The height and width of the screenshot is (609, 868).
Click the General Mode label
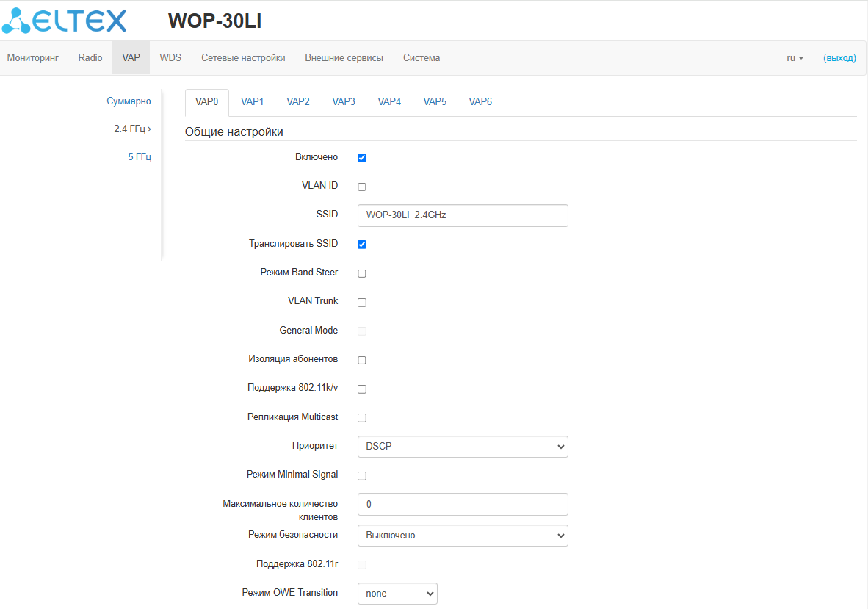[308, 330]
